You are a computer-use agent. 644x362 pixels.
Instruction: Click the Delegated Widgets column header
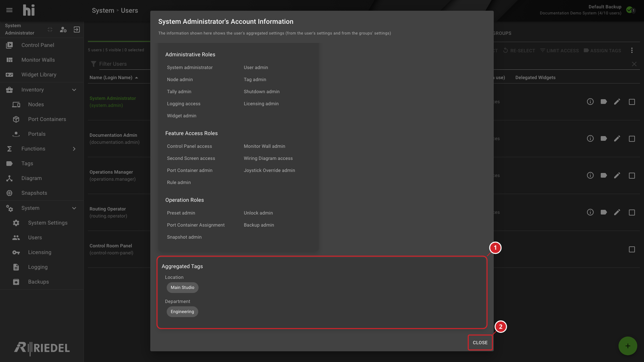click(535, 78)
